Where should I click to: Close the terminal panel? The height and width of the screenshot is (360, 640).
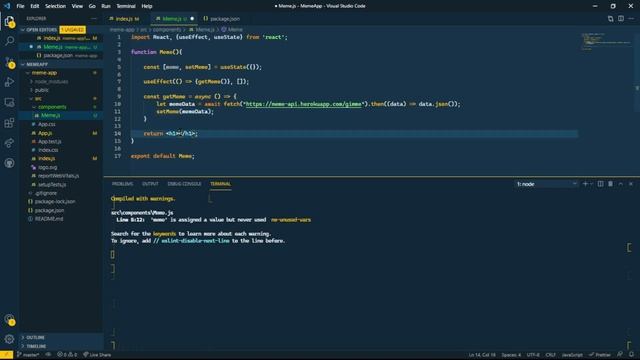(x=631, y=184)
